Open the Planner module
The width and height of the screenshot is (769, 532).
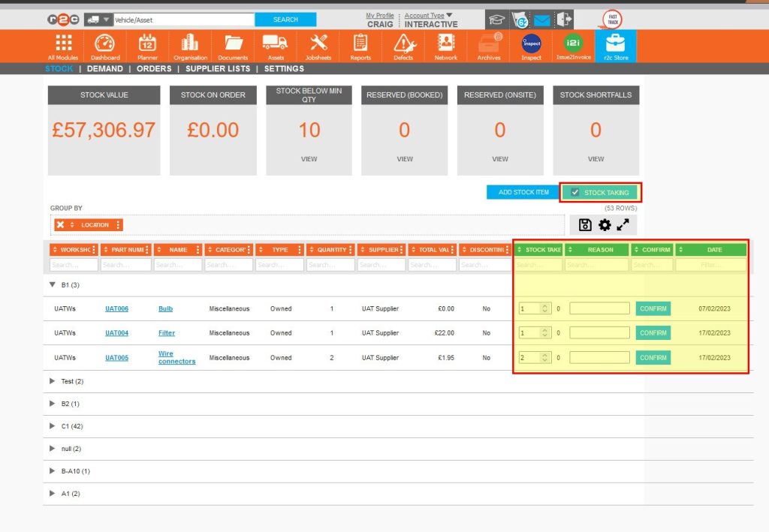pyautogui.click(x=147, y=46)
